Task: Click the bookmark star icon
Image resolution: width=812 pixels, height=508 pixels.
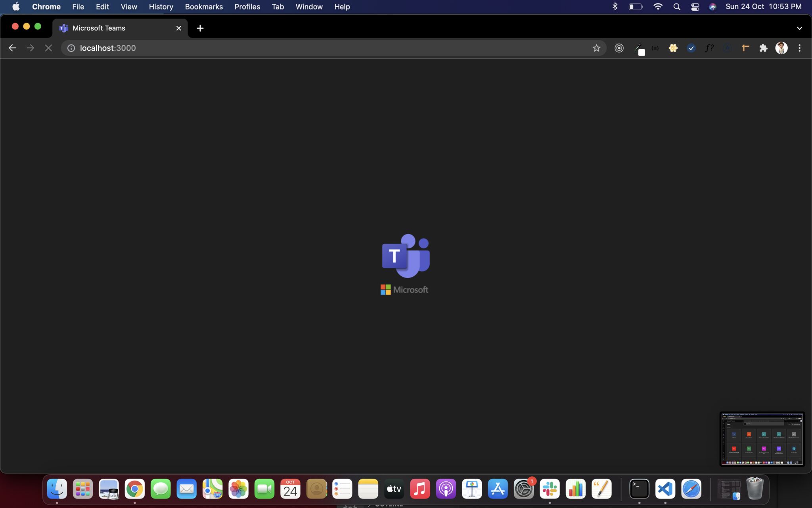Action: click(596, 48)
